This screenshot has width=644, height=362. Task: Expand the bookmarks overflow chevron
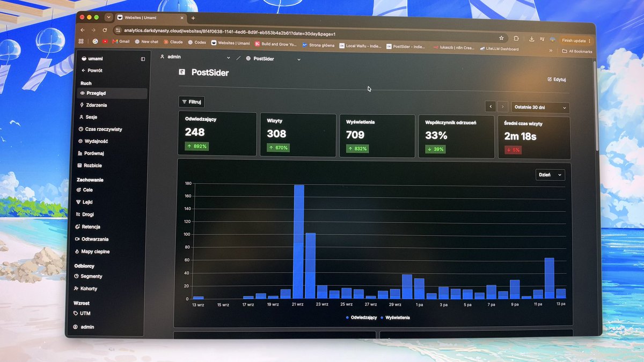551,50
